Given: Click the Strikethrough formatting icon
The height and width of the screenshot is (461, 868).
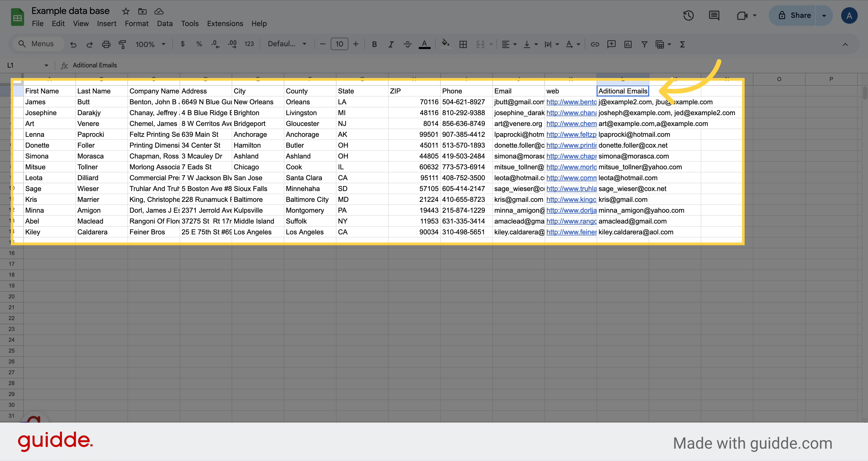Looking at the screenshot, I should [408, 44].
